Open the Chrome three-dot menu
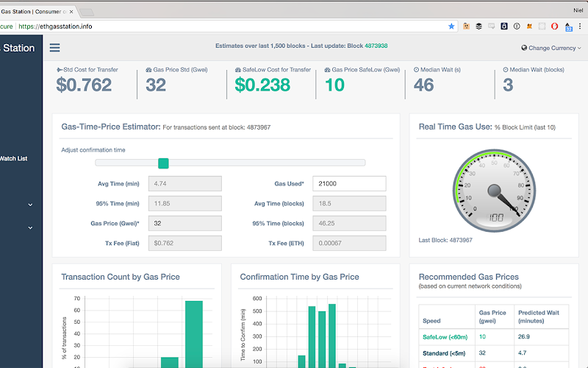The width and height of the screenshot is (588, 368). pyautogui.click(x=580, y=26)
